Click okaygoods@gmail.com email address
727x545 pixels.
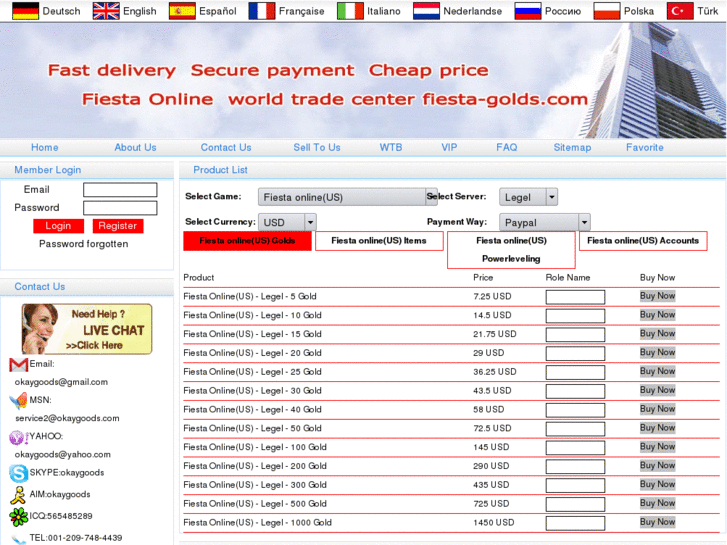(x=61, y=382)
